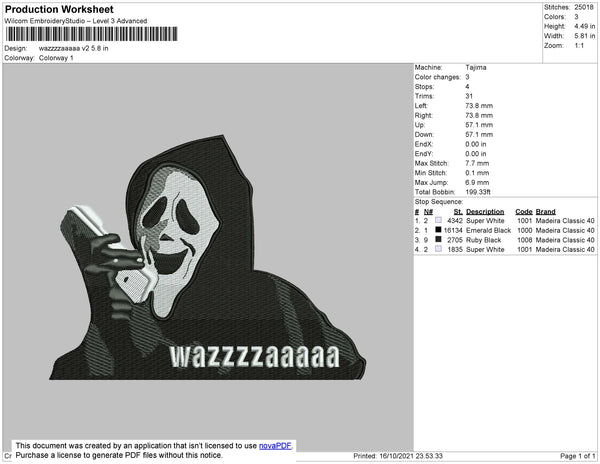
Task: Click the 'Colorway 1' value
Action: [x=56, y=58]
